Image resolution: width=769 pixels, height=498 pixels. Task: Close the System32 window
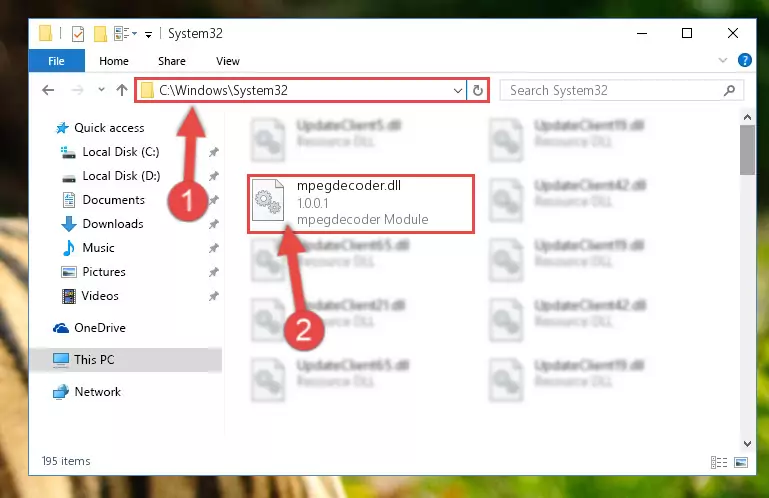(733, 33)
